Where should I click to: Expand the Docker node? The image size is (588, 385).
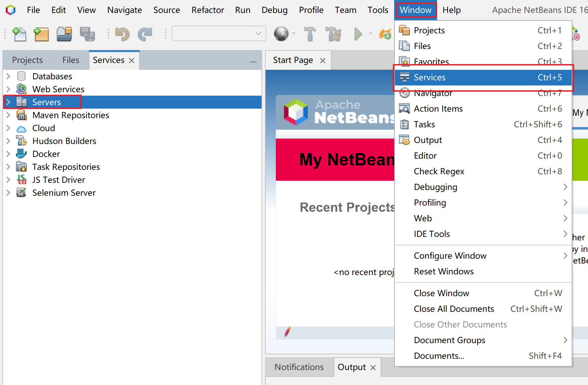coord(9,154)
